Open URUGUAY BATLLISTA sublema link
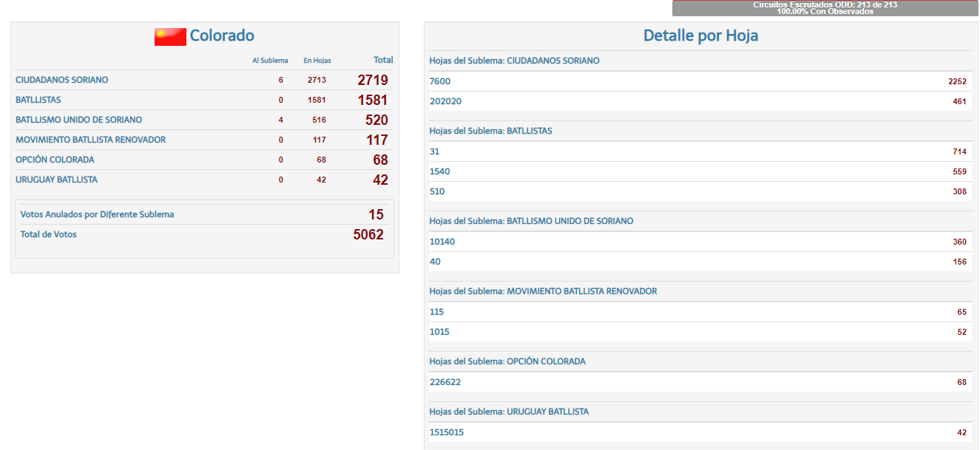Screen dimensions: 980x450 (56, 180)
